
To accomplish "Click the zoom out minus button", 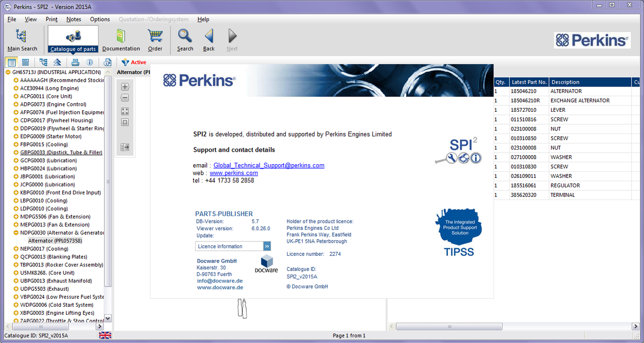I will (x=125, y=98).
